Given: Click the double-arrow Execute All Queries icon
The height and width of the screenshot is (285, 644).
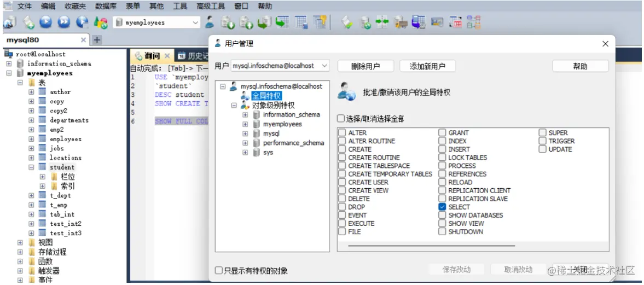Looking at the screenshot, I should [x=63, y=22].
